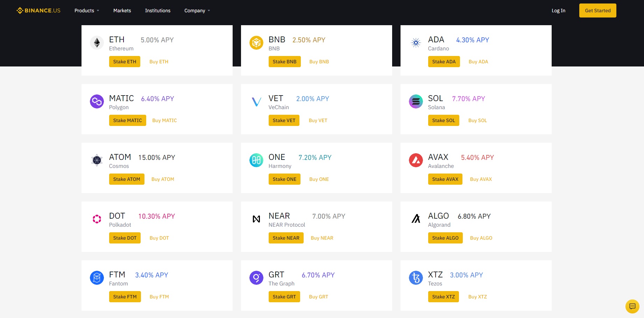Click the Harmony ONE coin icon
The height and width of the screenshot is (318, 644).
pos(256,160)
